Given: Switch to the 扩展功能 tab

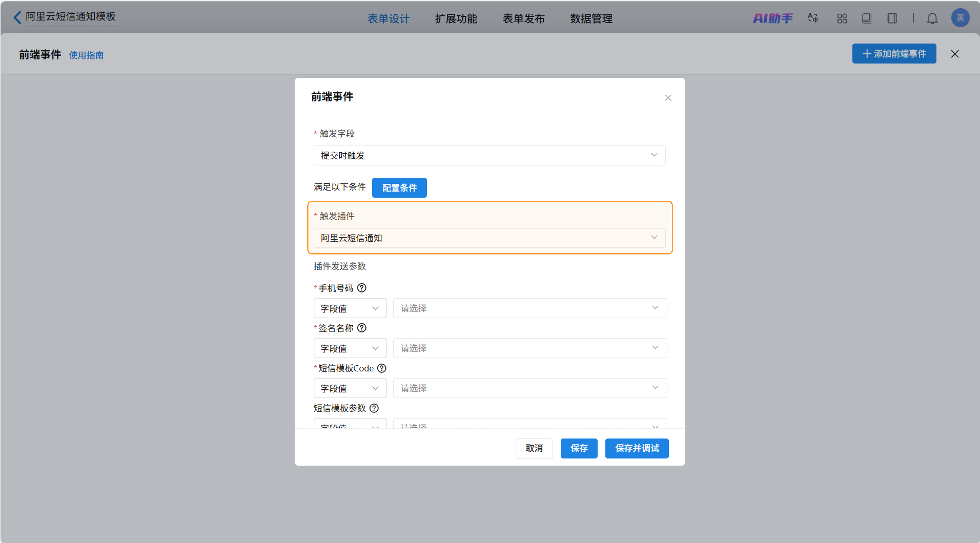Looking at the screenshot, I should (456, 19).
